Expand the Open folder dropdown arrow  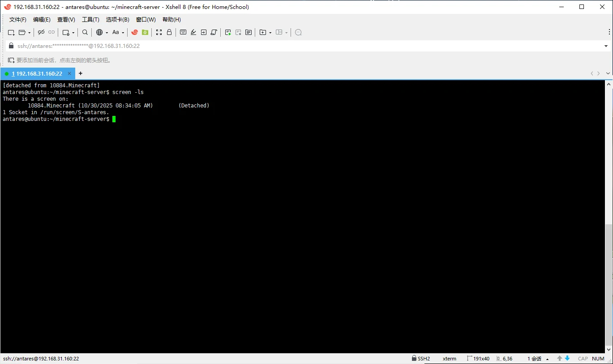(x=30, y=33)
